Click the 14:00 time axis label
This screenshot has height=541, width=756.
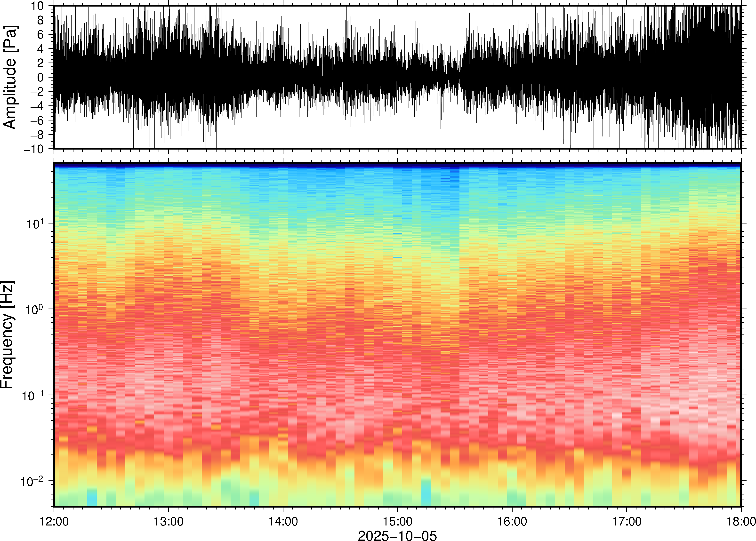coord(283,521)
